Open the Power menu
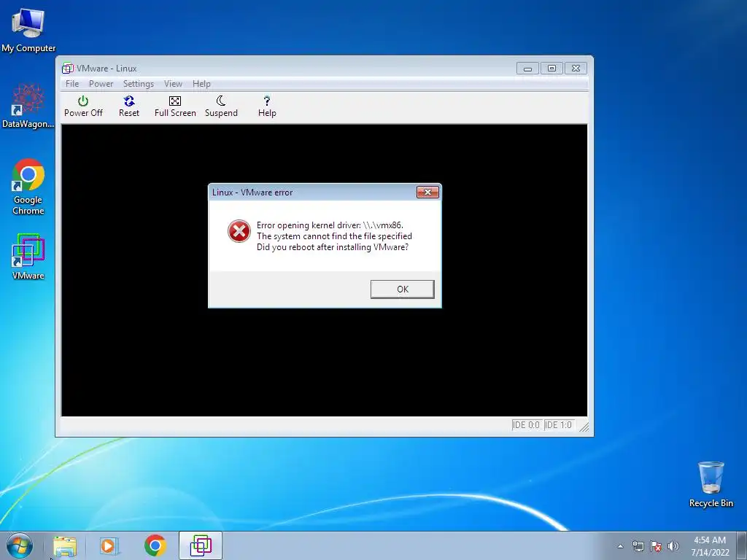This screenshot has width=747, height=560. (x=101, y=84)
